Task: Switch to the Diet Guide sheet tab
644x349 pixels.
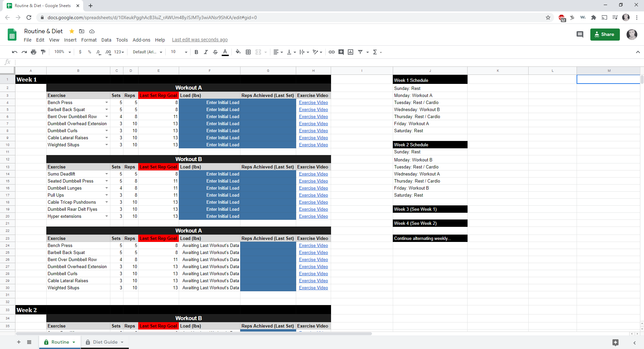Action: click(105, 342)
